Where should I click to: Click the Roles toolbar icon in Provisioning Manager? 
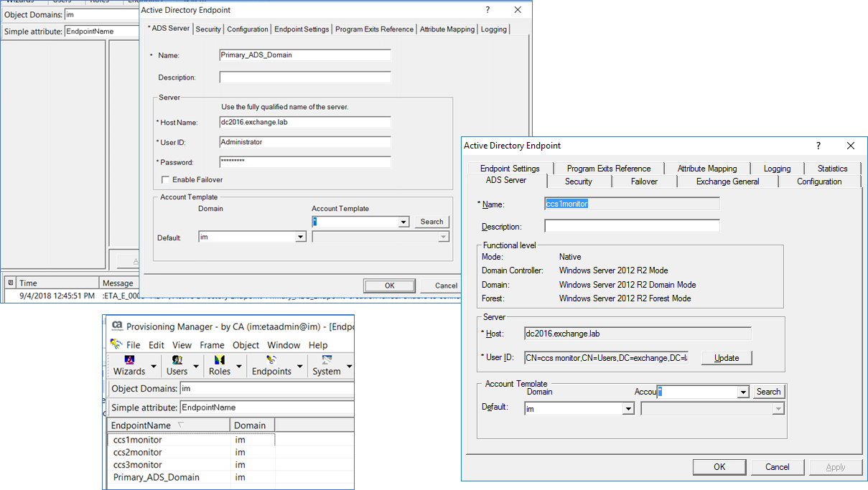(220, 359)
